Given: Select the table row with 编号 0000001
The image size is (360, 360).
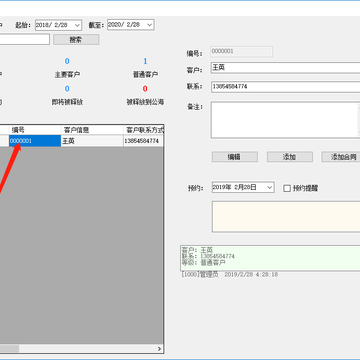Looking at the screenshot, I should click(82, 141).
